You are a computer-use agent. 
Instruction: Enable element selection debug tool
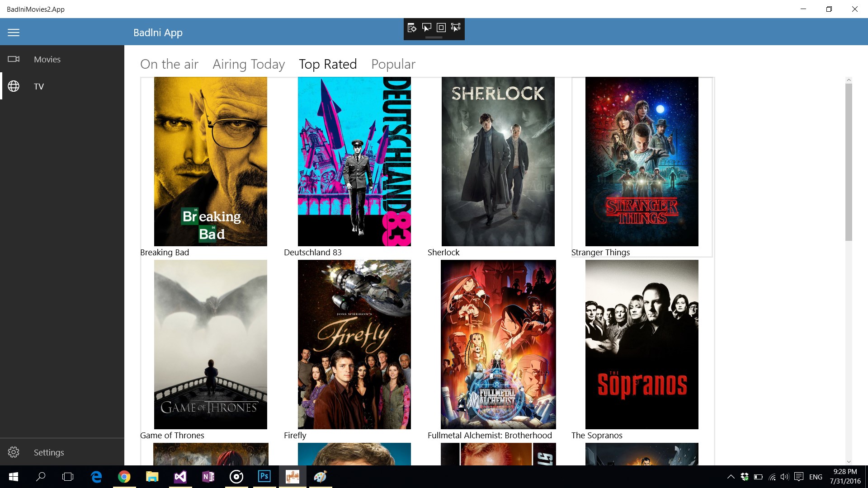point(426,28)
